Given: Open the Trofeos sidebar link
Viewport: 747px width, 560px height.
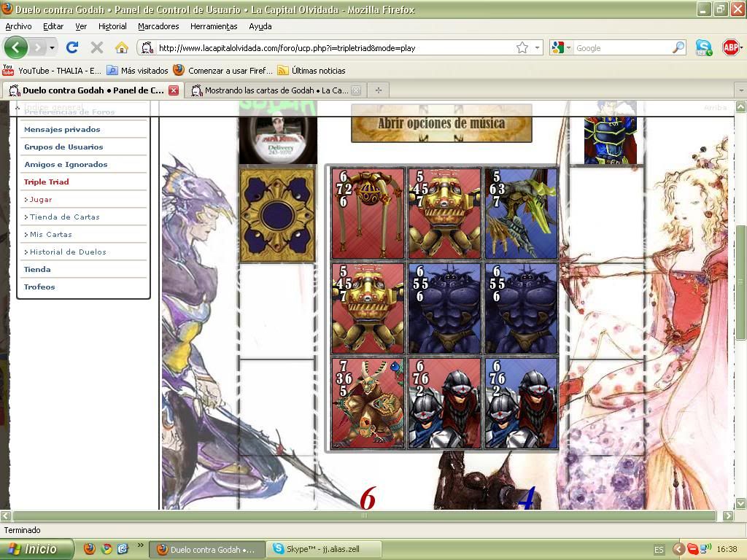Looking at the screenshot, I should tap(39, 287).
